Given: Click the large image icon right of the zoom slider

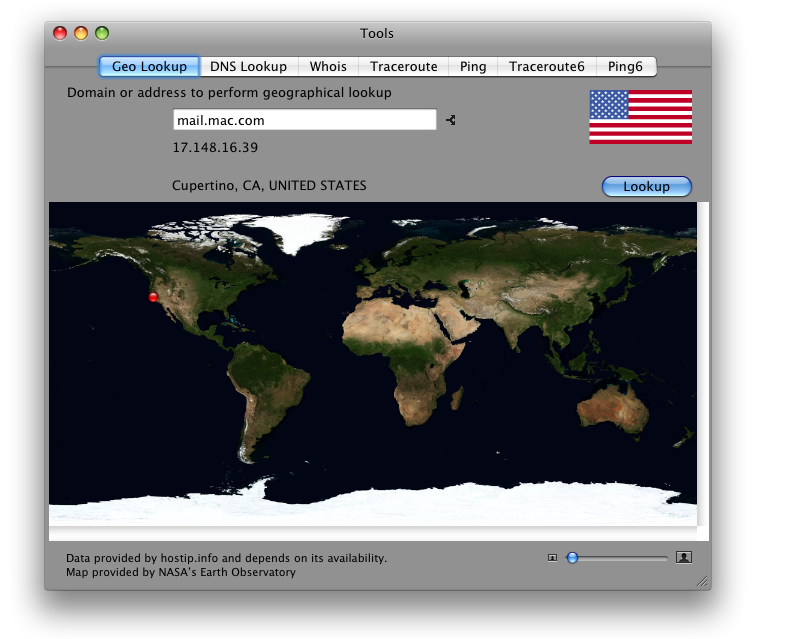Looking at the screenshot, I should pyautogui.click(x=684, y=557).
